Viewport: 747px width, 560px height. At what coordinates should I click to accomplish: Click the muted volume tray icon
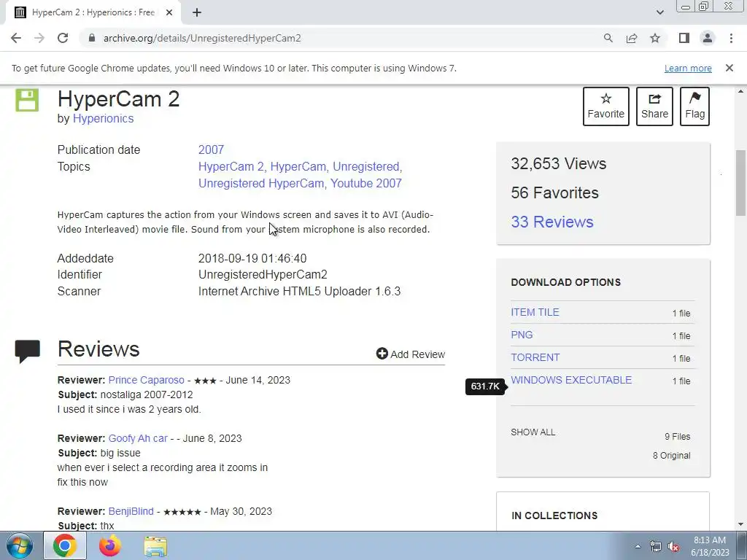pyautogui.click(x=673, y=547)
